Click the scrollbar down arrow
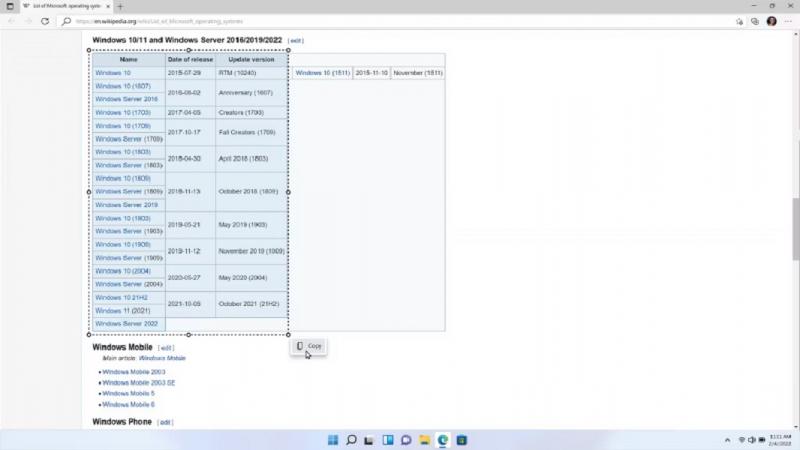The width and height of the screenshot is (800, 450). (x=796, y=426)
